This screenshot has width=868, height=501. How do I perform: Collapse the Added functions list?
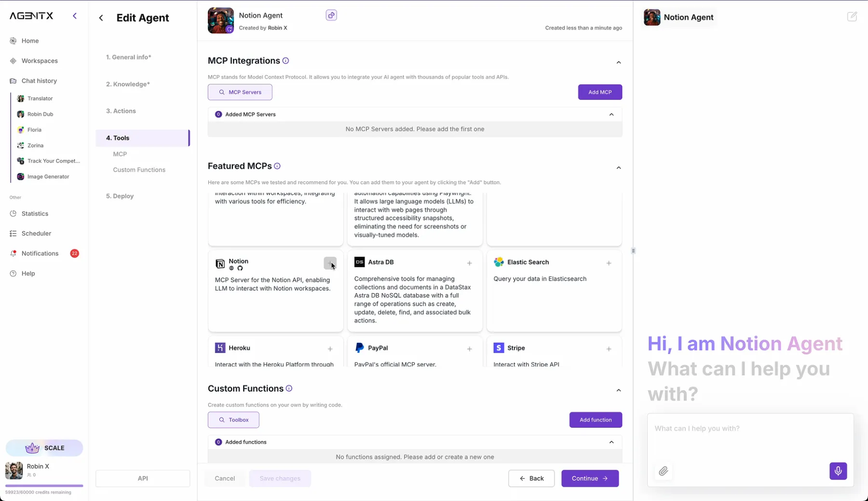tap(611, 442)
